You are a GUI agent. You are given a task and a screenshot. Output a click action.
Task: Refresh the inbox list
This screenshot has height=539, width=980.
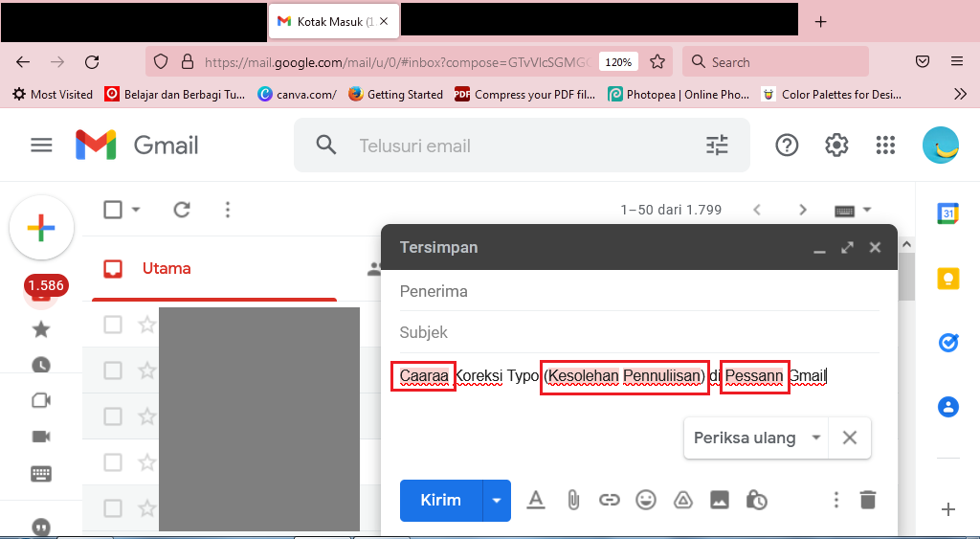point(182,210)
